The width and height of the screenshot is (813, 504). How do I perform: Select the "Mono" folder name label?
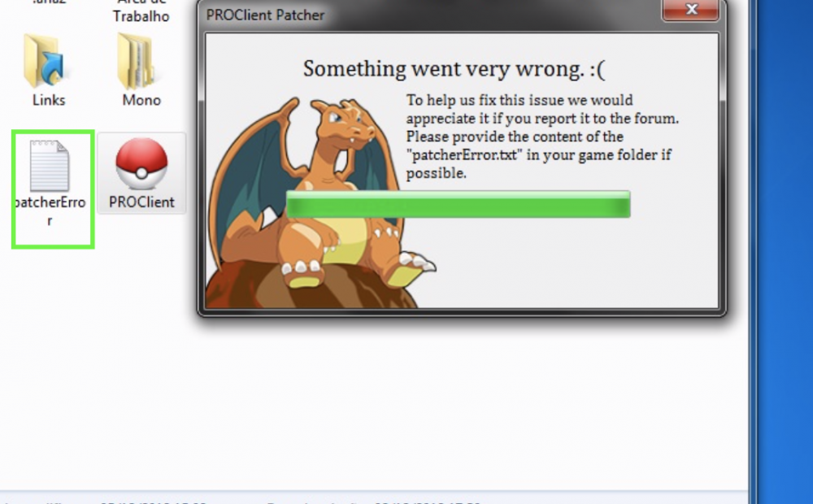point(141,100)
